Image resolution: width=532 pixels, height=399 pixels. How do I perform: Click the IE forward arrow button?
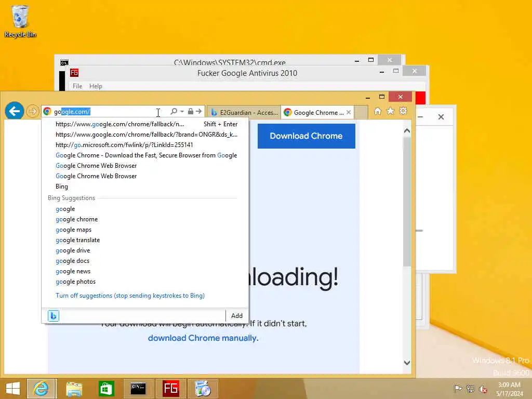click(33, 111)
